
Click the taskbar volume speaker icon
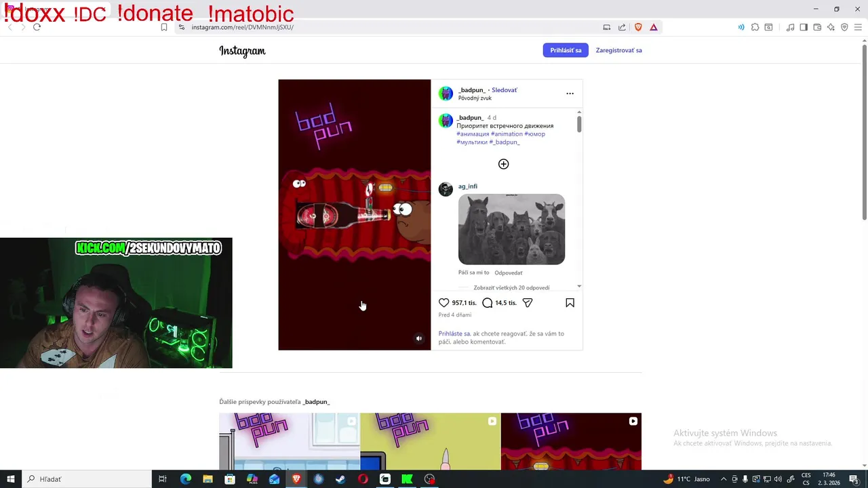[x=778, y=479]
